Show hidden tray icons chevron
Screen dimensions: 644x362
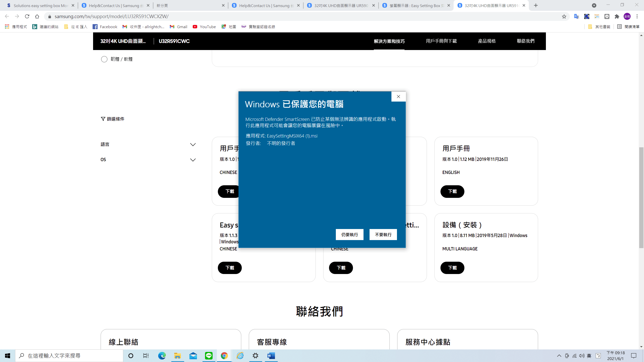(x=559, y=356)
